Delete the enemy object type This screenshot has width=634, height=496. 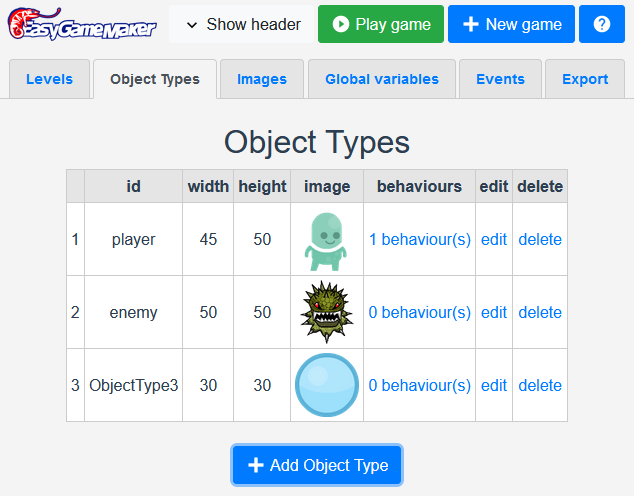pyautogui.click(x=540, y=313)
